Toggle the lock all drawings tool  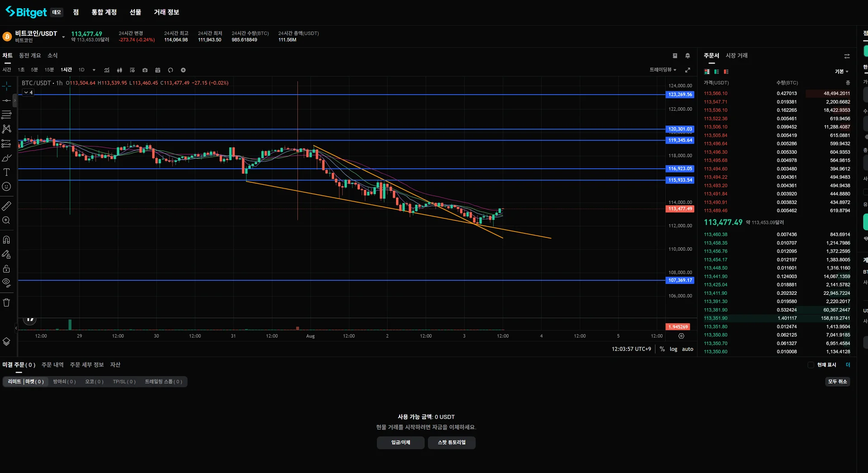pyautogui.click(x=6, y=269)
